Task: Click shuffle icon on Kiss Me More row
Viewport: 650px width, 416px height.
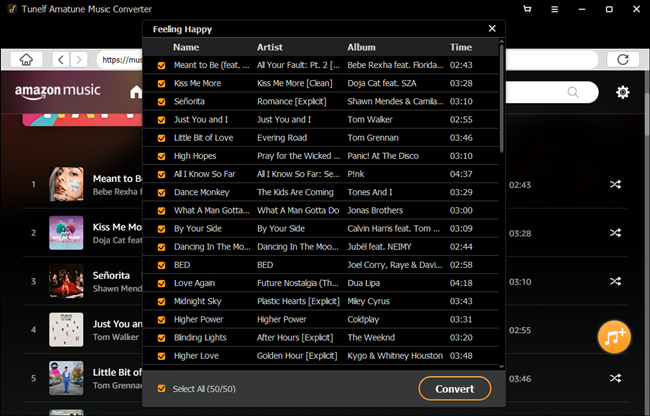Action: 617,233
